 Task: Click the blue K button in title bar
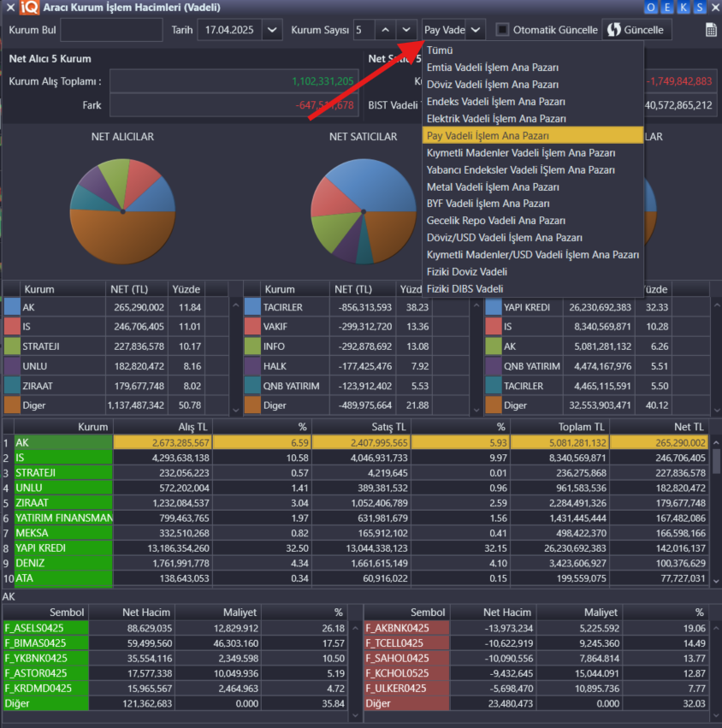click(x=684, y=7)
